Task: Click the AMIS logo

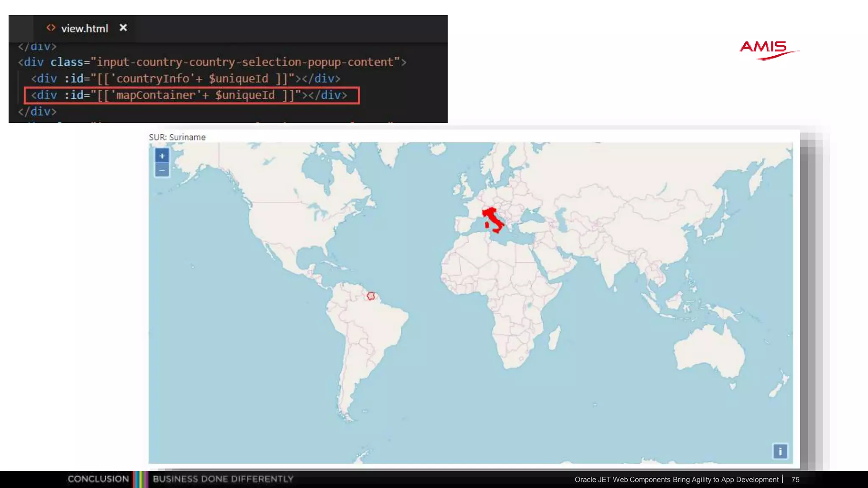Action: point(769,51)
